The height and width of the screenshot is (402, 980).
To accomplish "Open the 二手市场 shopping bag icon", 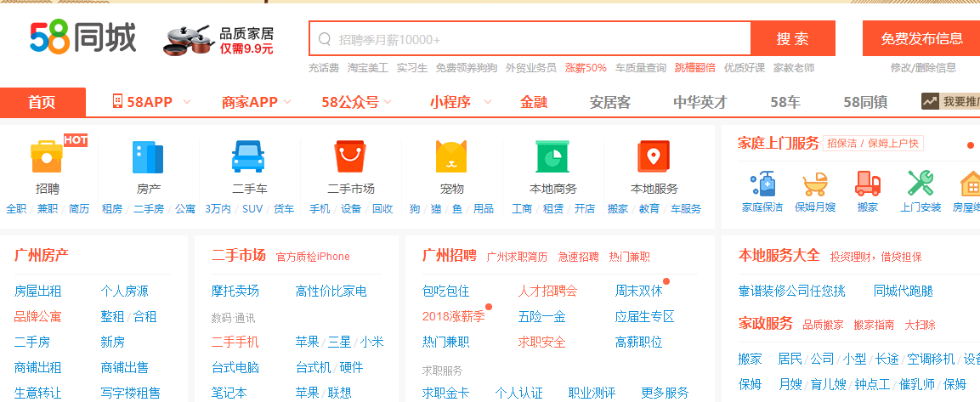I will (350, 156).
